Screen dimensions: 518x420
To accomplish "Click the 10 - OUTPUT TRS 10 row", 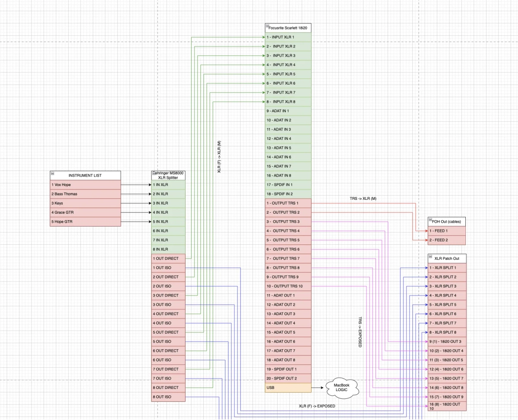I will pyautogui.click(x=288, y=286).
